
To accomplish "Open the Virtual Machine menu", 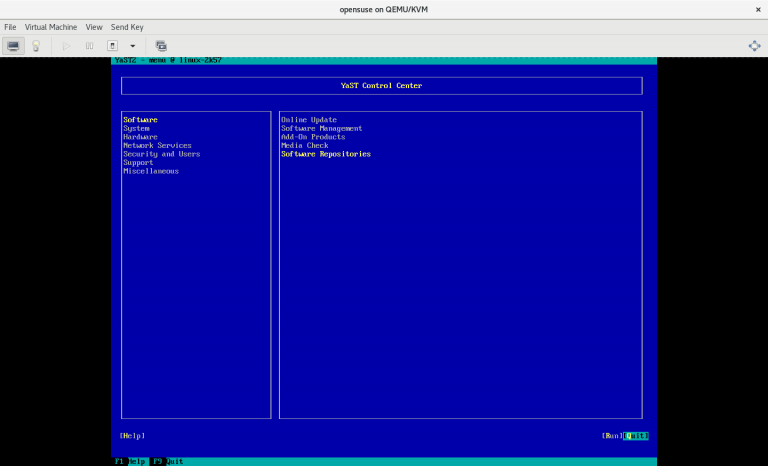I will 50,27.
